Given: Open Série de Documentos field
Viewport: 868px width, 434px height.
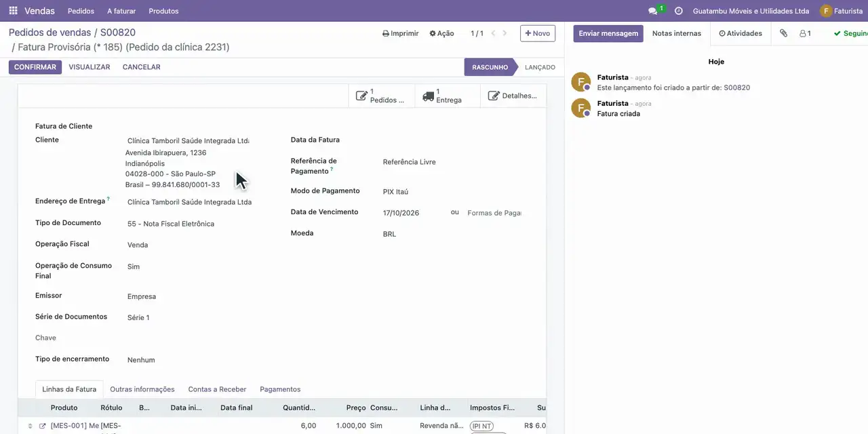Looking at the screenshot, I should coord(189,317).
